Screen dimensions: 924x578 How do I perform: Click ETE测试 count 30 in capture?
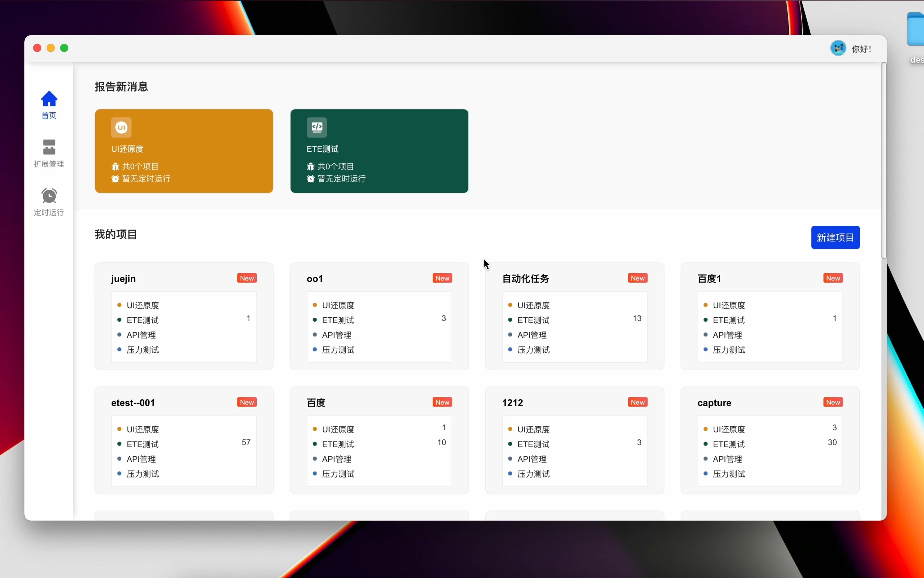tap(832, 442)
